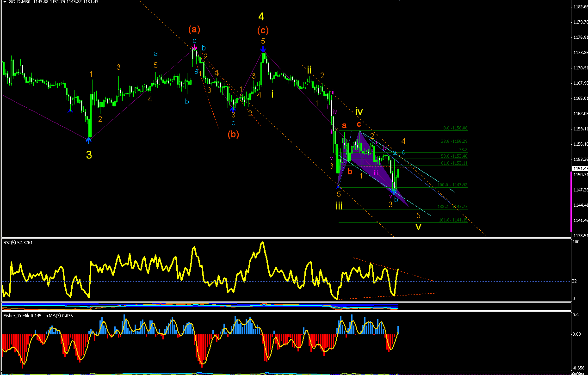Click the Fisher_Yur4ik indicator label
This screenshot has height=375, width=588.
coord(16,315)
